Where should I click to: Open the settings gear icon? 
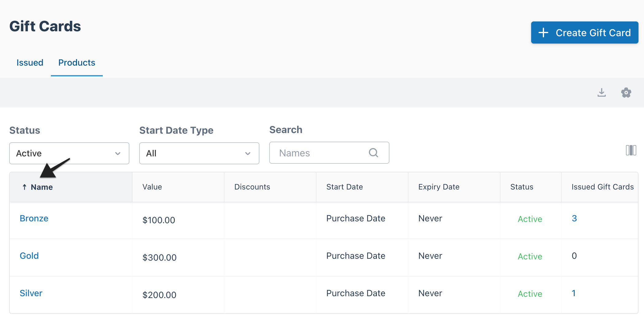coord(626,92)
